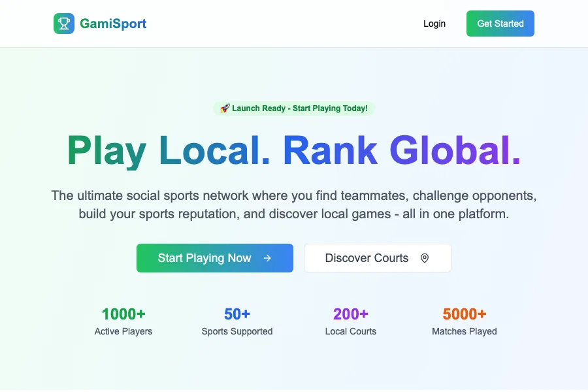Click the Get Started button
Viewport: 588px width, 392px height.
coord(500,24)
